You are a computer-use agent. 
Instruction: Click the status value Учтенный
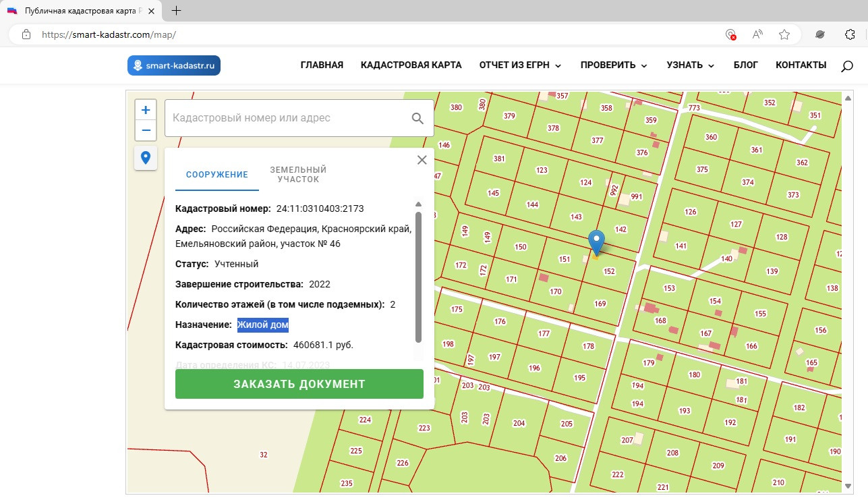pos(236,264)
